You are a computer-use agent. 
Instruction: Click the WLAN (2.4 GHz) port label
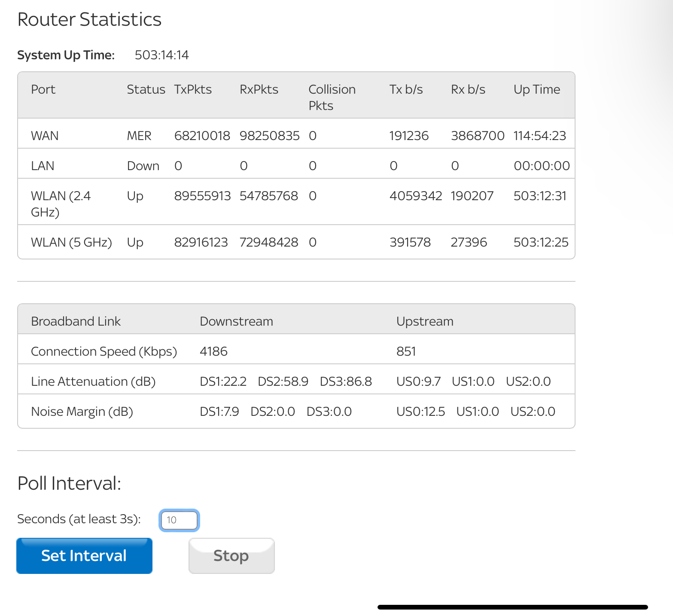click(61, 204)
